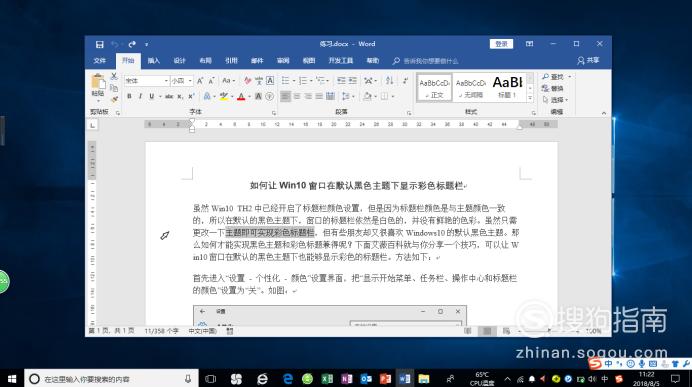Show or hide paragraph marks
The height and width of the screenshot is (387, 692).
405,81
